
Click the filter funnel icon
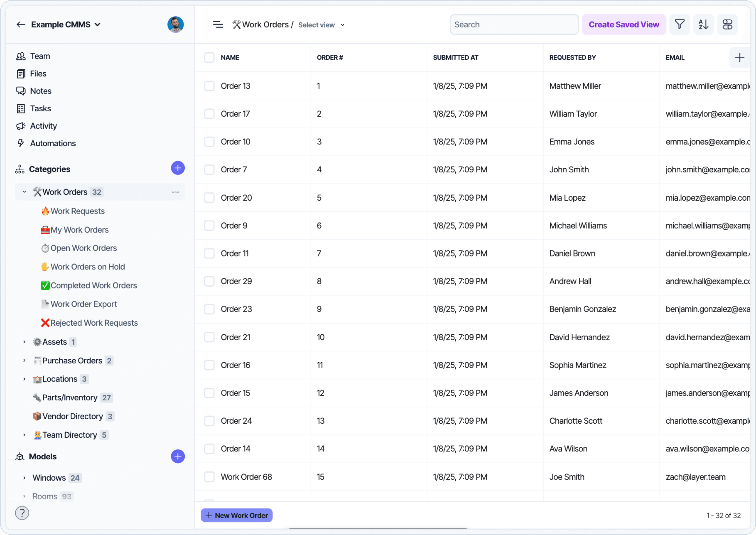tap(679, 25)
